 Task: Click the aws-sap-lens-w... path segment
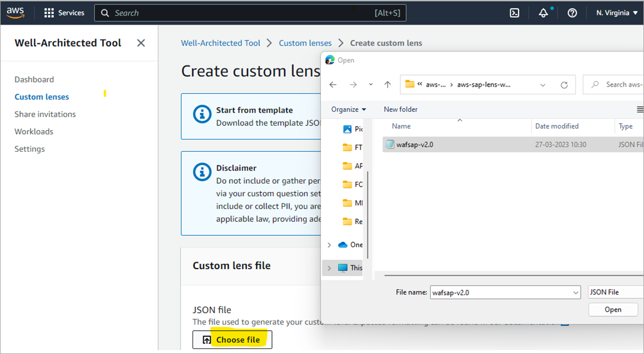(x=484, y=84)
